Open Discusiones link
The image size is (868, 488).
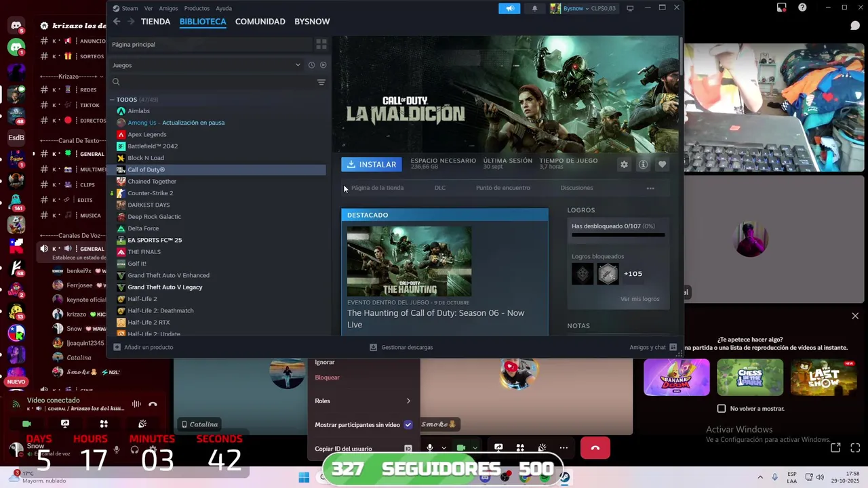click(576, 188)
